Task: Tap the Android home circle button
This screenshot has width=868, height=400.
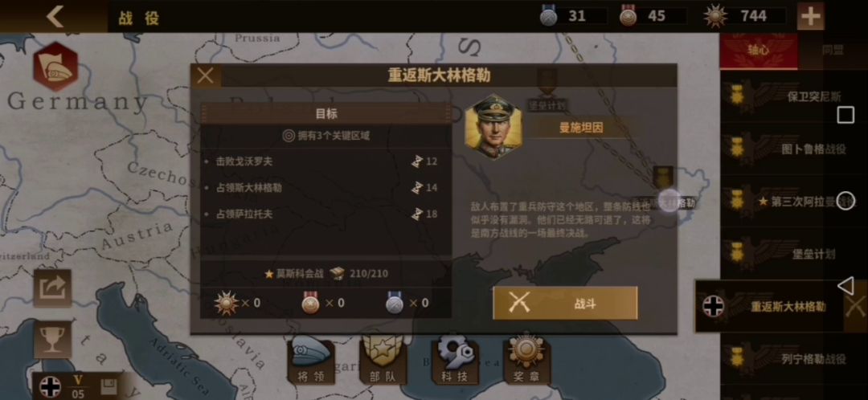Action: coord(845,200)
